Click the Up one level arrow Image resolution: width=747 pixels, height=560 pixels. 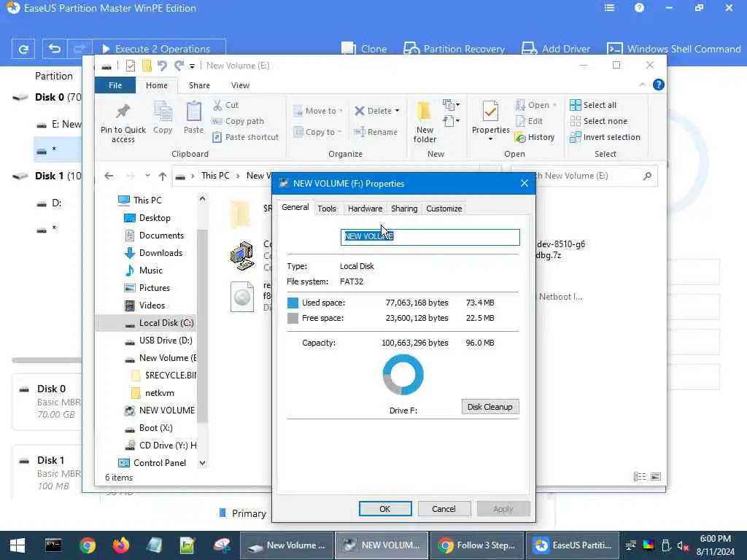[x=163, y=176]
